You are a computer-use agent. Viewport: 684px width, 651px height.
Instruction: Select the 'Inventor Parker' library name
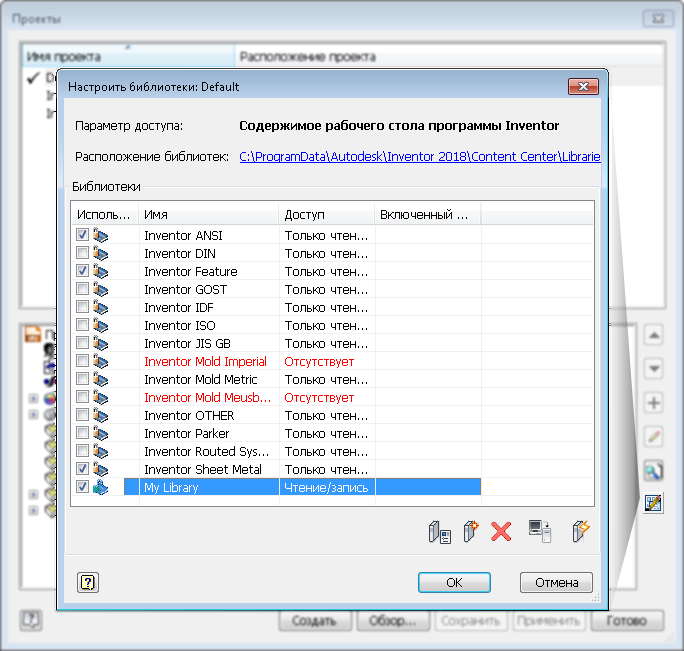tap(187, 434)
